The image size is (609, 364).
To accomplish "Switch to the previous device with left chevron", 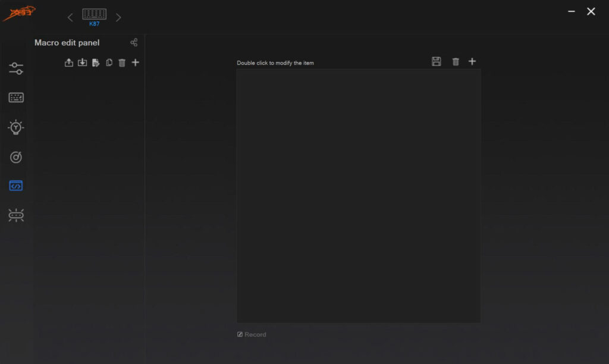I will (x=70, y=17).
